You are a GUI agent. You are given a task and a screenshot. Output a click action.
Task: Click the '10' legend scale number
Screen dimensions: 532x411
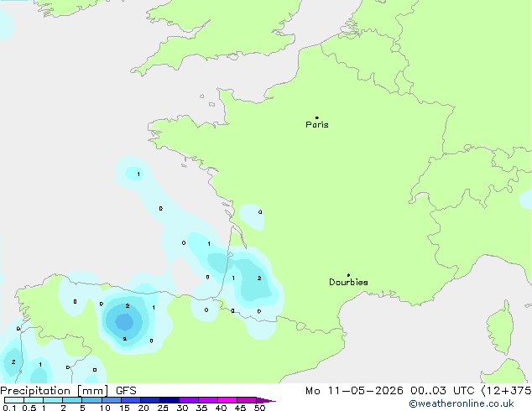(x=105, y=408)
